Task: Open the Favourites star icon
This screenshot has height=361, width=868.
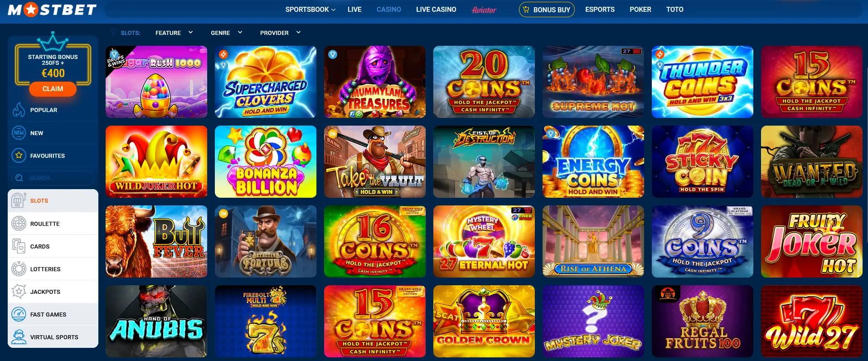Action: (x=19, y=156)
